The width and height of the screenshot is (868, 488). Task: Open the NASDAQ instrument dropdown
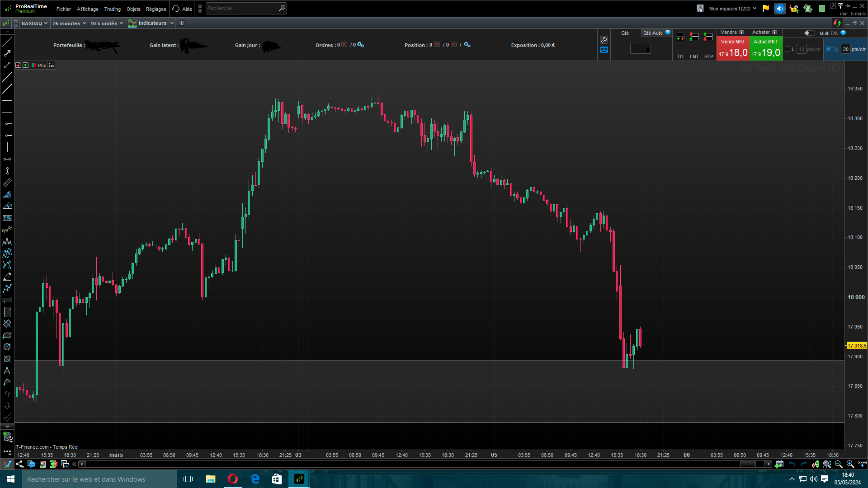pos(34,23)
